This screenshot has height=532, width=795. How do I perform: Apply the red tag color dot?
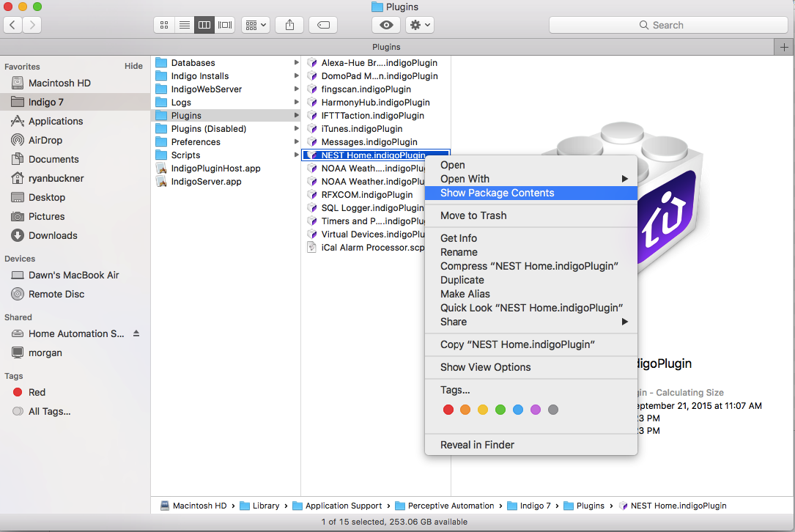tap(448, 410)
